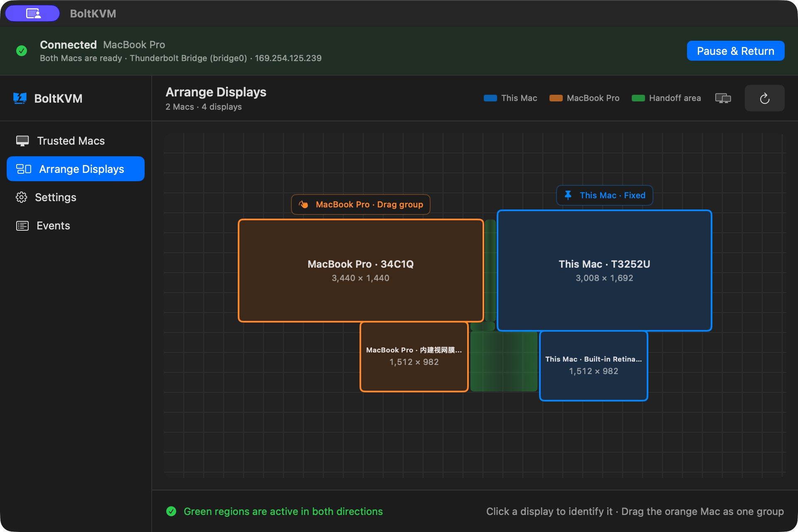Click the '2 Macs · 4 displays' subtitle
798x532 pixels.
coord(204,107)
